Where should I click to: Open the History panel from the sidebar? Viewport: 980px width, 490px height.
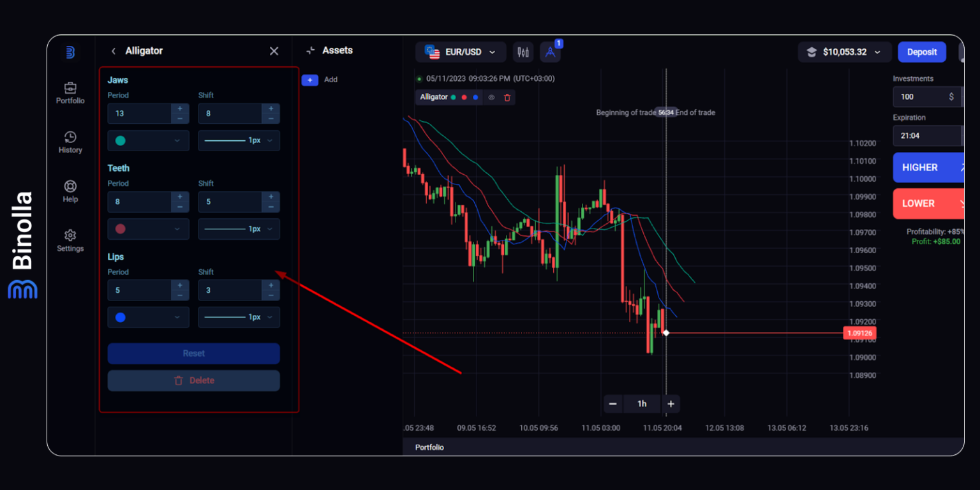[x=70, y=142]
